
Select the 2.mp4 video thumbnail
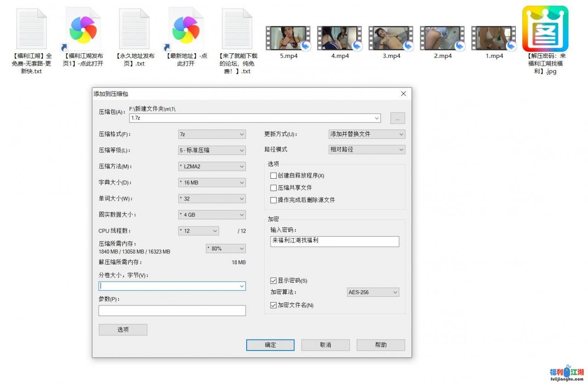[x=443, y=38]
